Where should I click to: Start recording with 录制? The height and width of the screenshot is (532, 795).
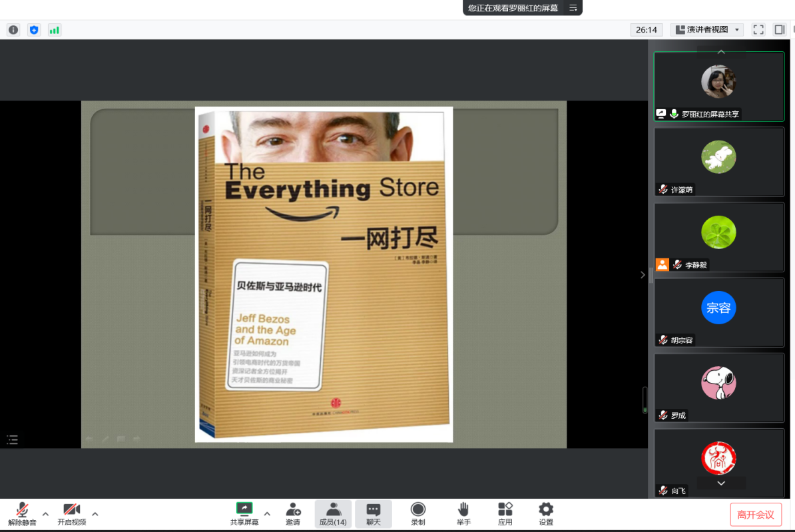point(417,514)
